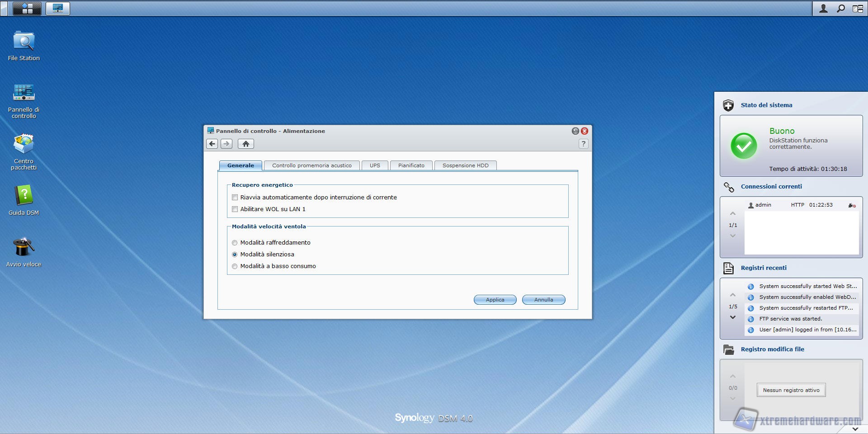
Task: Click the Annulla button
Action: pos(543,300)
